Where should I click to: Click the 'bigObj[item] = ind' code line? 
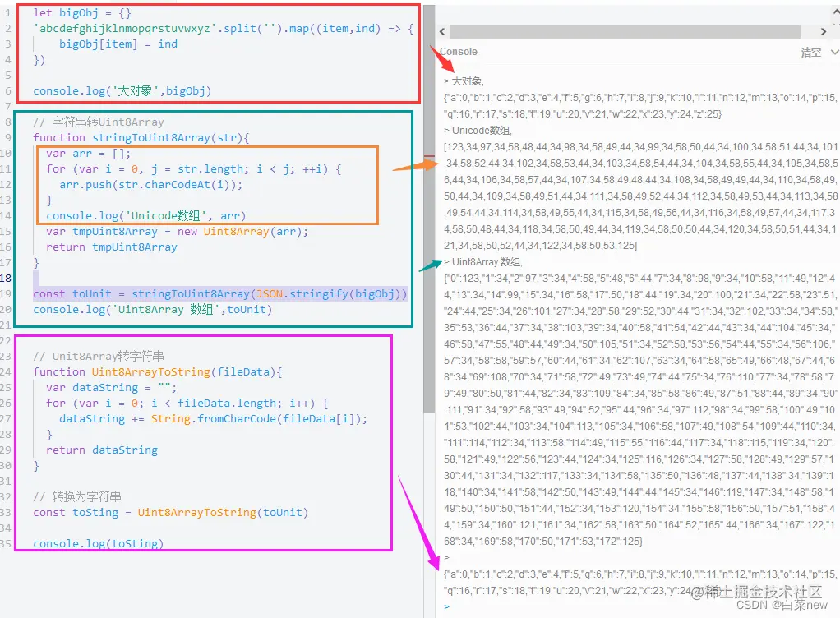coord(118,44)
